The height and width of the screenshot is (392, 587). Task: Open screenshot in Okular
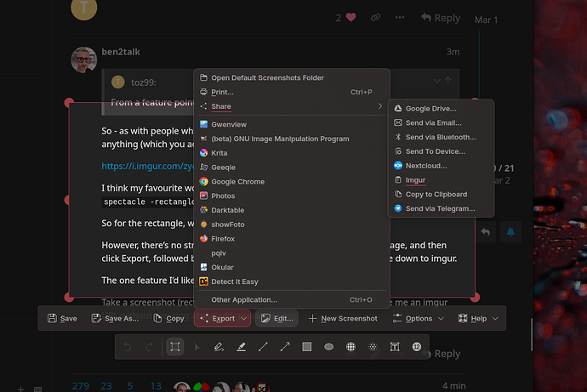point(292,268)
